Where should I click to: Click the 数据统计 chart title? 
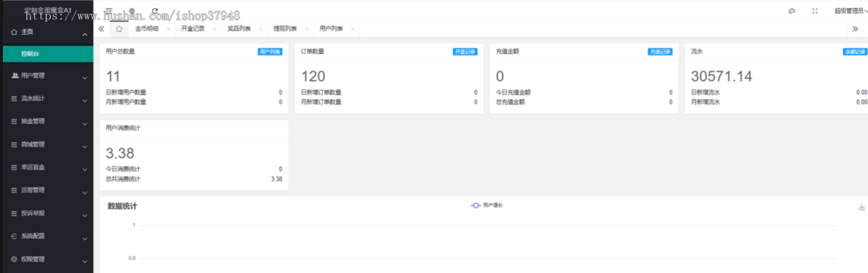(122, 207)
